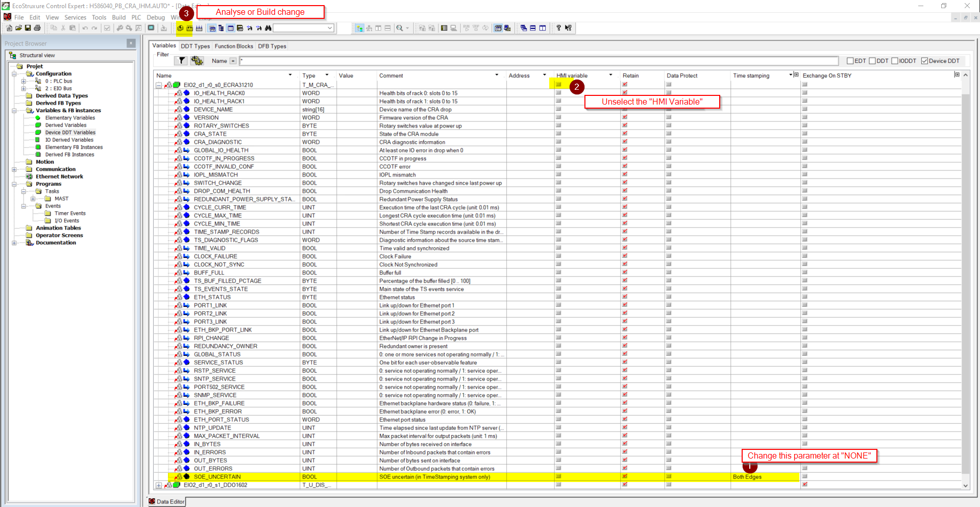Viewport: 980px width, 507px height.
Task: Toggle the EDT filter checkbox
Action: pyautogui.click(x=850, y=61)
